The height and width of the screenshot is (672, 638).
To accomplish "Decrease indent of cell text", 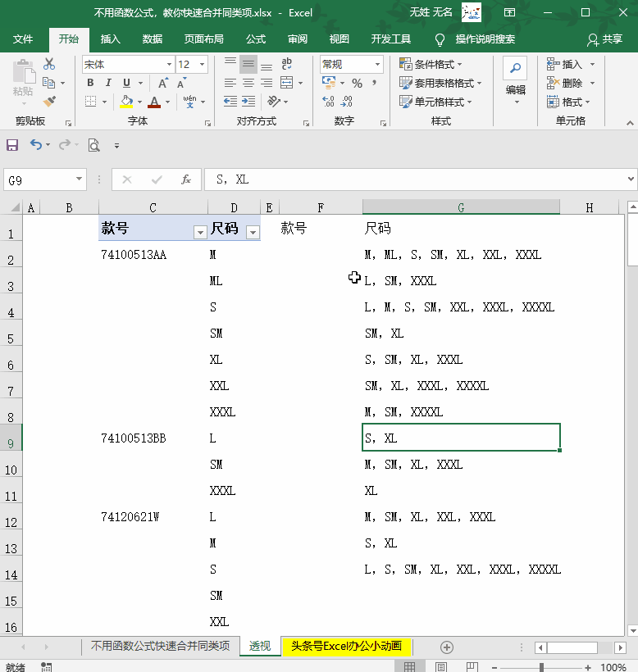I will tap(230, 102).
